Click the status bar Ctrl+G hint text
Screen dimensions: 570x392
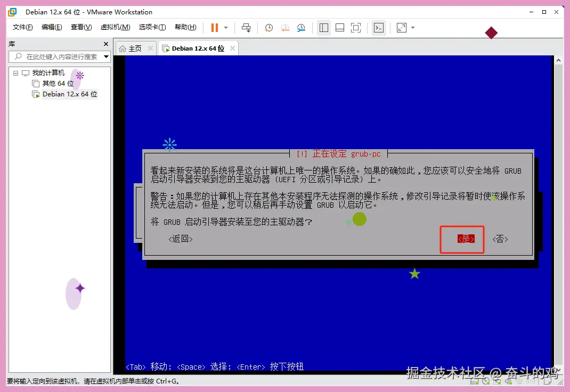pyautogui.click(x=93, y=381)
